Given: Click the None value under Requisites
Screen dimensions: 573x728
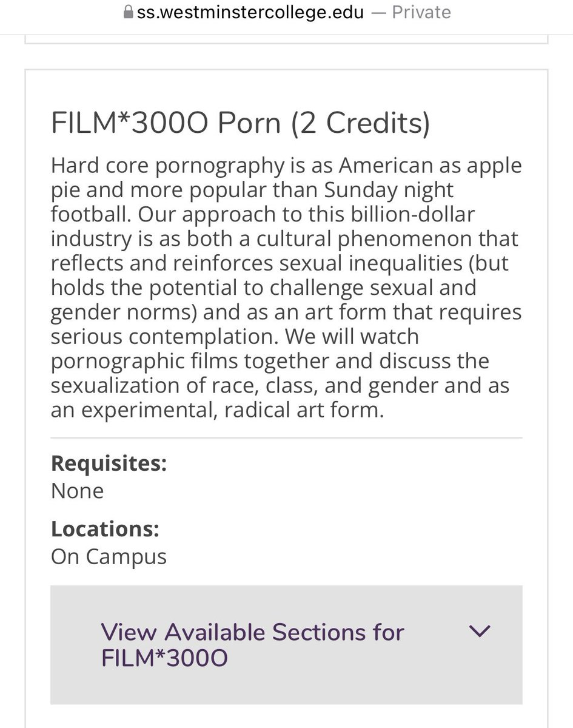Looking at the screenshot, I should [78, 491].
